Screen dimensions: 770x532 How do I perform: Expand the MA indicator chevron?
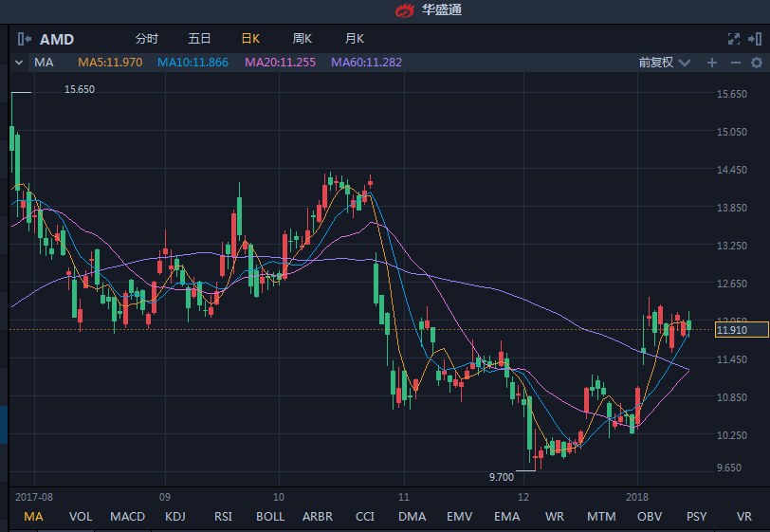19,63
